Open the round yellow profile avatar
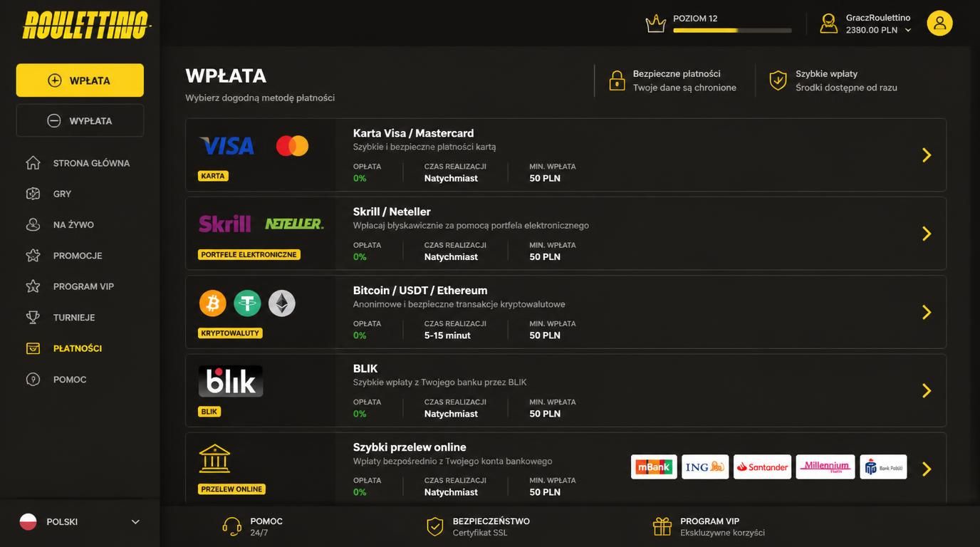The height and width of the screenshot is (547, 980). point(939,24)
